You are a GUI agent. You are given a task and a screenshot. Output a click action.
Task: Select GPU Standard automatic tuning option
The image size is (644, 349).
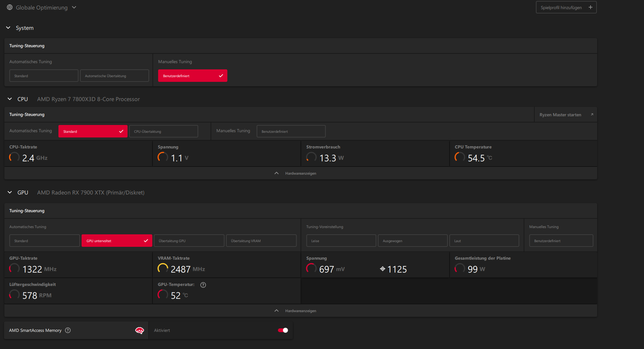coord(44,241)
